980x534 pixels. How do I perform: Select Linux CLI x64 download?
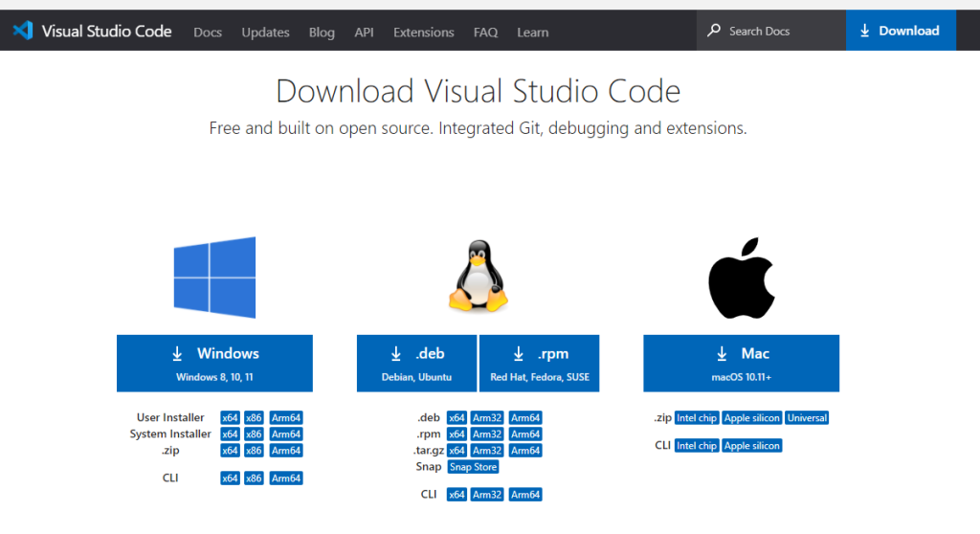(457, 495)
